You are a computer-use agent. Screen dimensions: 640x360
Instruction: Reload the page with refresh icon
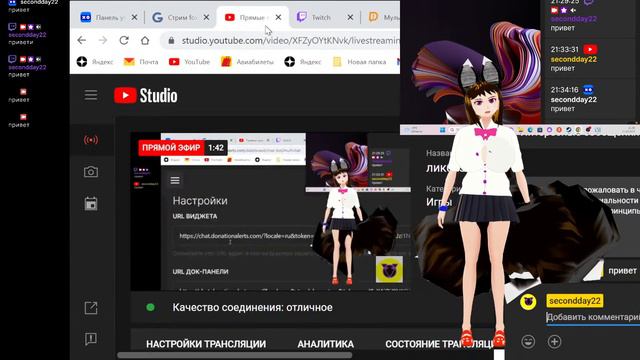pyautogui.click(x=124, y=40)
